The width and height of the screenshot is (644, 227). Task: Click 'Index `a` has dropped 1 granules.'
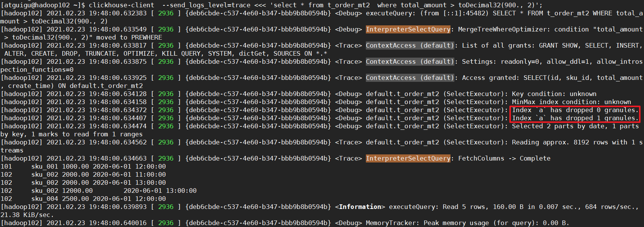click(576, 118)
